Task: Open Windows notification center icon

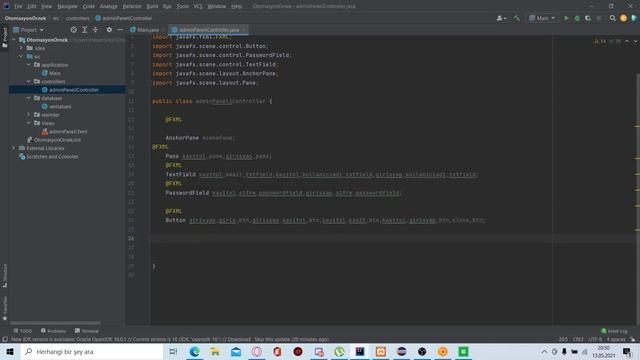Action: (x=627, y=351)
